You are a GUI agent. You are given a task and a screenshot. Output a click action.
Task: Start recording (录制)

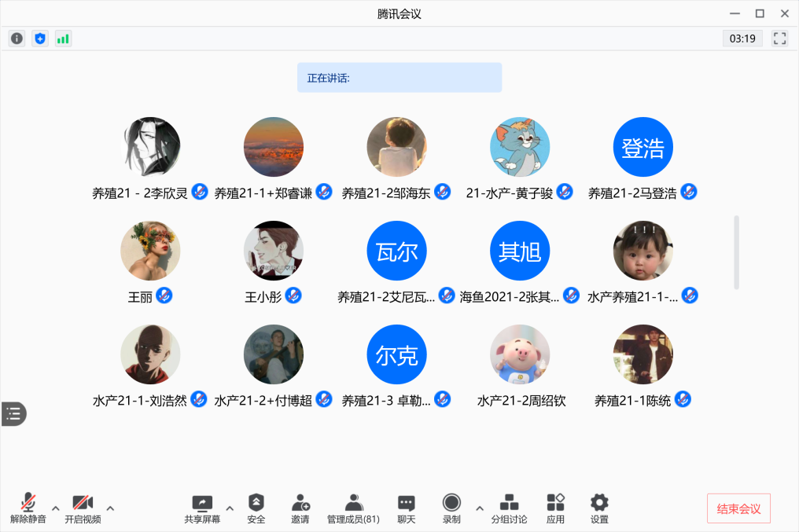451,508
